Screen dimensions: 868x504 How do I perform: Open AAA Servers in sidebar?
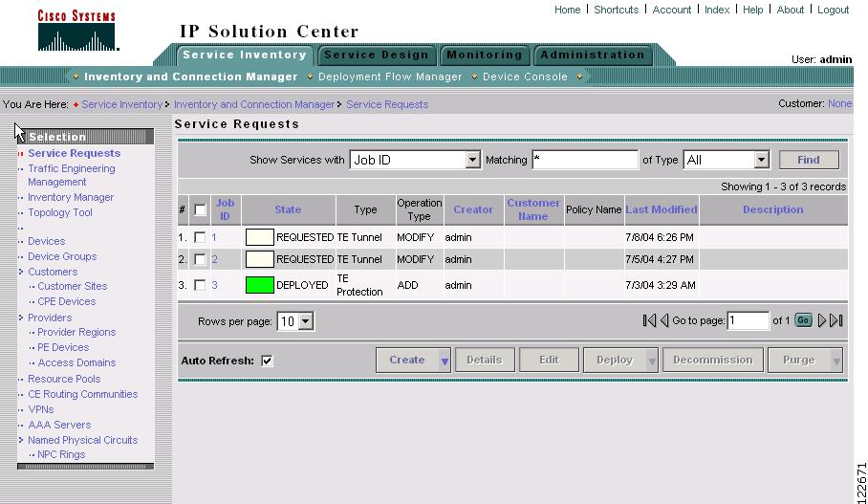(59, 425)
